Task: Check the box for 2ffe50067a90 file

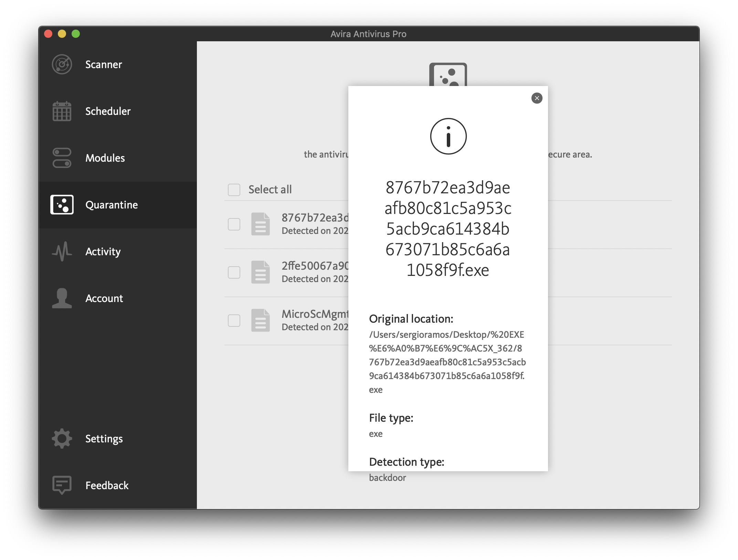Action: 234,272
